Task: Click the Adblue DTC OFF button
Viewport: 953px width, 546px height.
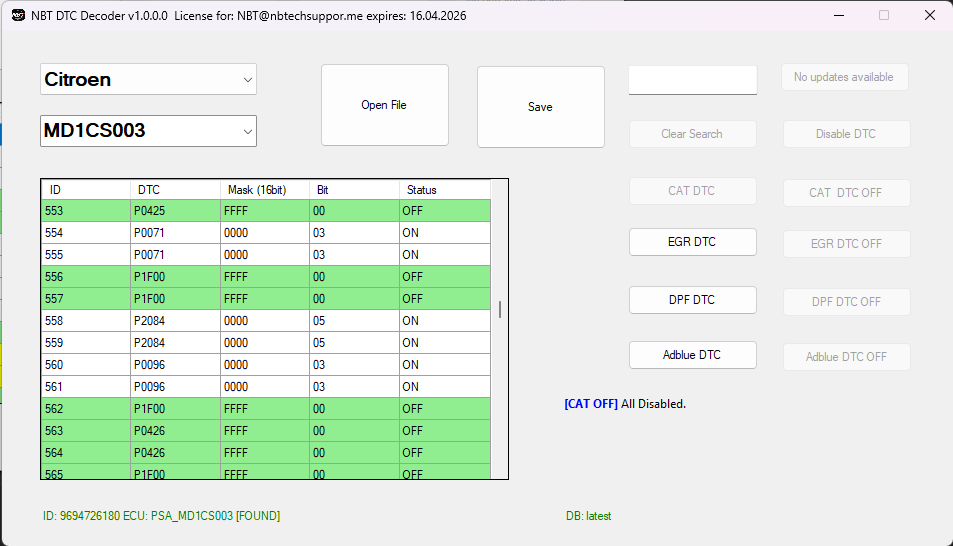Action: click(x=846, y=357)
